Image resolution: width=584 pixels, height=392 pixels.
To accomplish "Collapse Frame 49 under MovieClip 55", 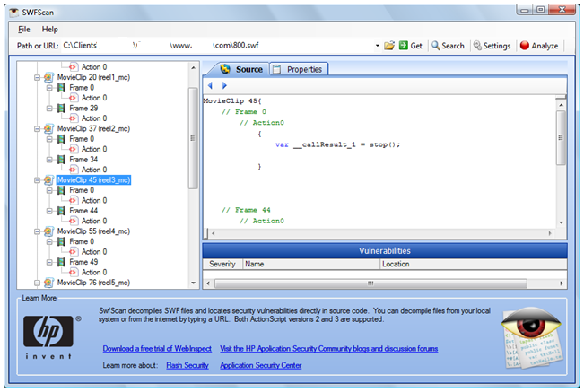I will (x=49, y=262).
